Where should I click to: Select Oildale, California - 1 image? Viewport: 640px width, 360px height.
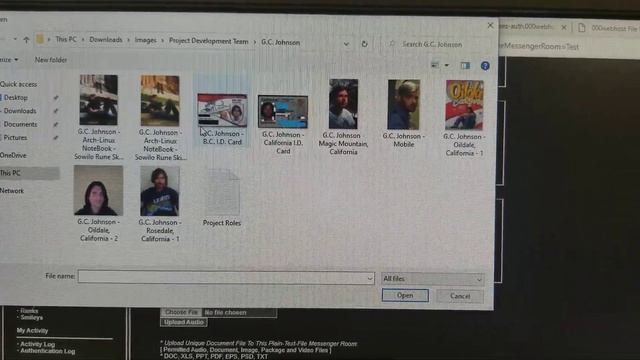click(x=464, y=105)
